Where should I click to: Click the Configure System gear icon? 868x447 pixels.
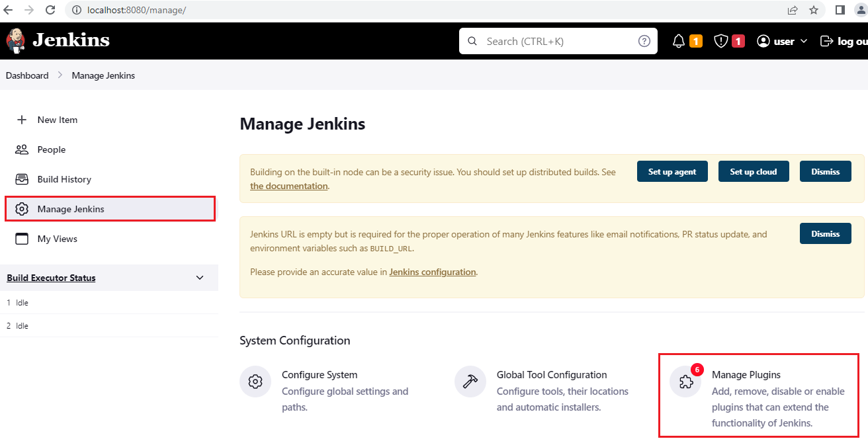(255, 382)
